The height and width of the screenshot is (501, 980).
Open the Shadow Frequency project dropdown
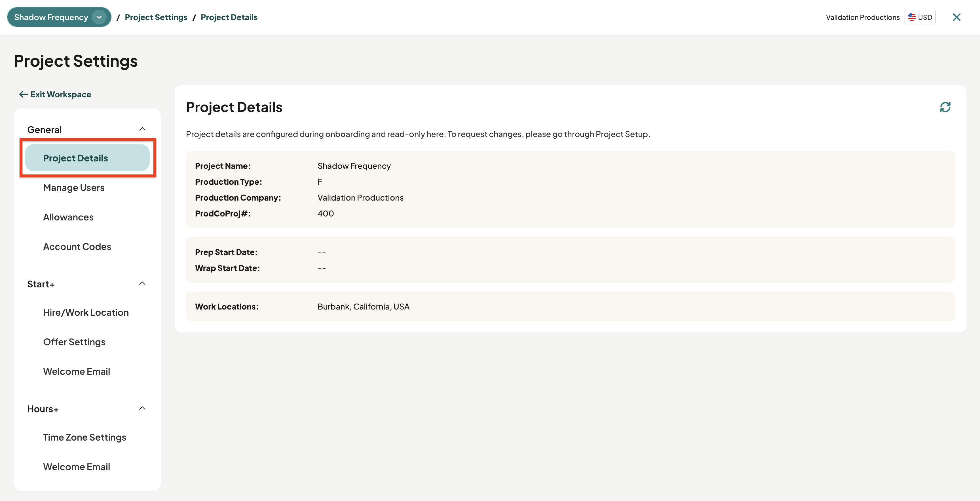point(59,17)
